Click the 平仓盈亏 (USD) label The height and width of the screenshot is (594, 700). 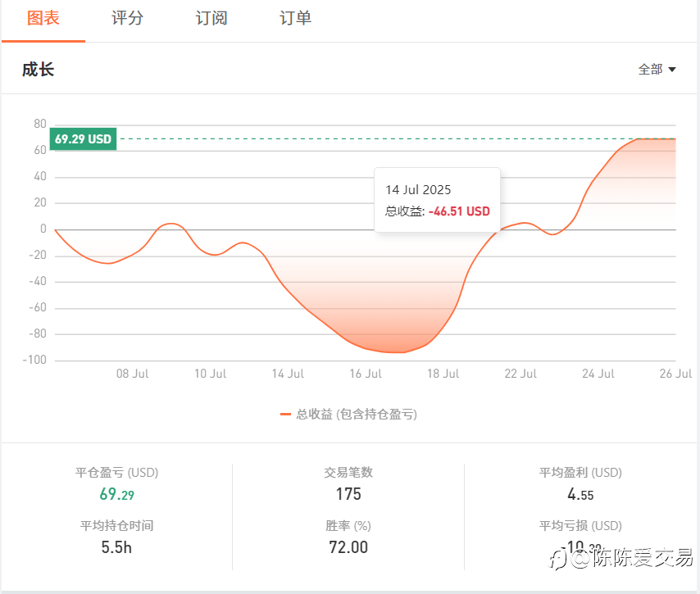[117, 472]
